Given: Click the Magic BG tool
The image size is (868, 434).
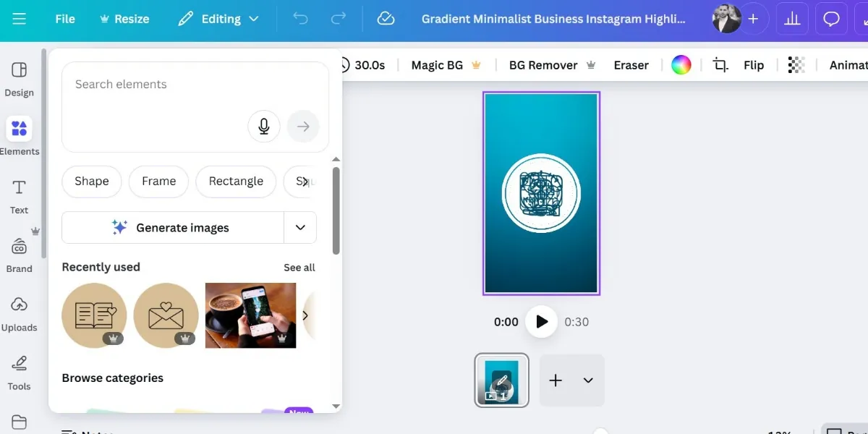Looking at the screenshot, I should (446, 65).
